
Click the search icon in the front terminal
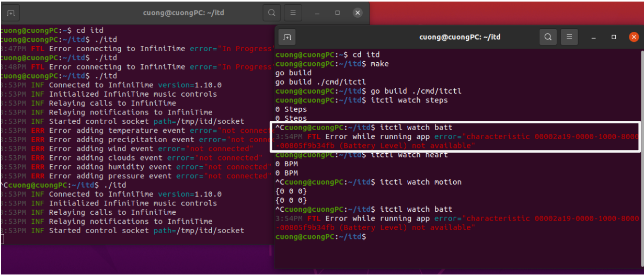pos(547,37)
